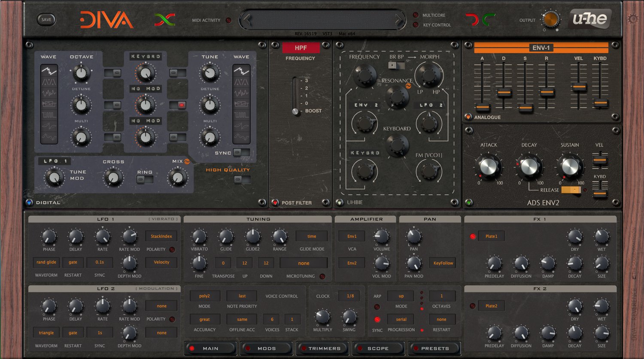Select the noise-like waveform in the right WAVE strip
This screenshot has width=644, height=359.
pyautogui.click(x=241, y=93)
